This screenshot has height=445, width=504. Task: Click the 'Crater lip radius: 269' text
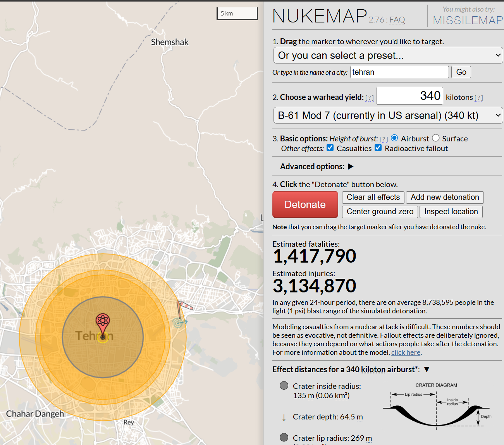(329, 438)
